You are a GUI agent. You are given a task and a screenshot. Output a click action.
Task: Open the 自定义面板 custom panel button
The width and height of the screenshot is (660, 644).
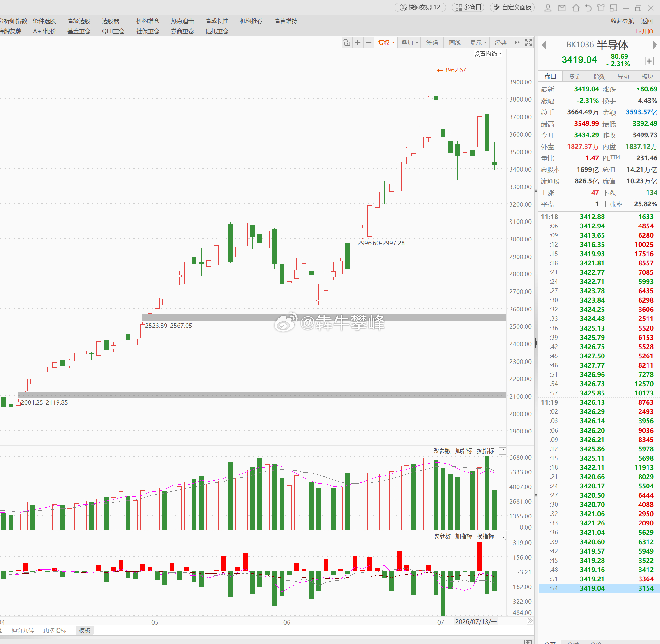[512, 7]
